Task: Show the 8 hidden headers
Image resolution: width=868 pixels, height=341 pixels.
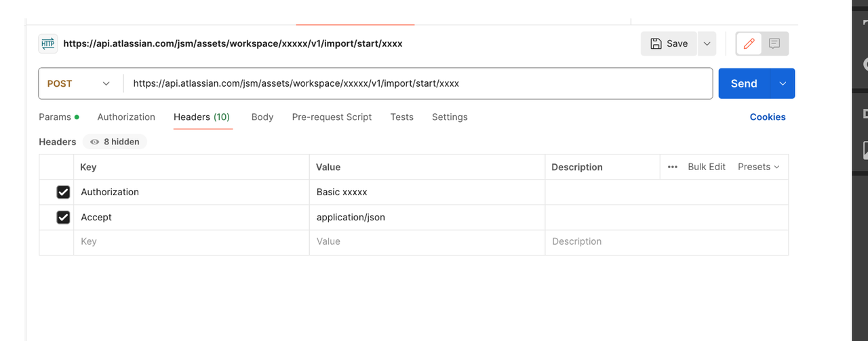Action: [x=115, y=142]
